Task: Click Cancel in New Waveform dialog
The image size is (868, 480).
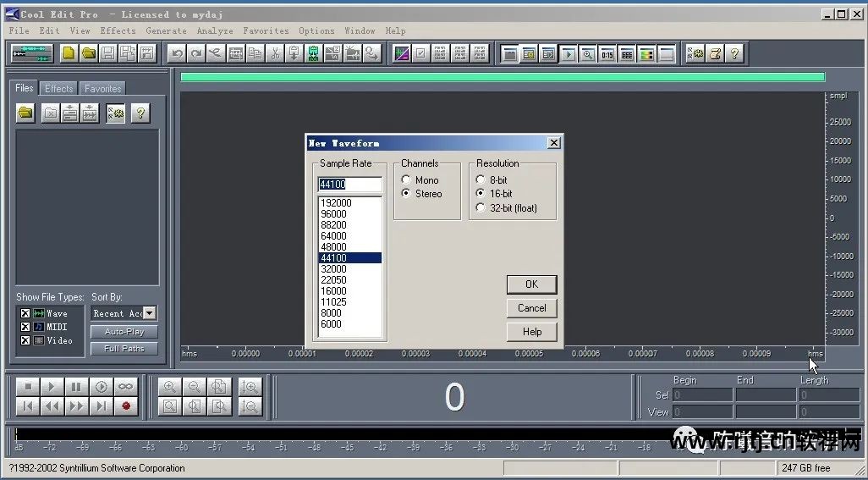Action: [x=531, y=308]
